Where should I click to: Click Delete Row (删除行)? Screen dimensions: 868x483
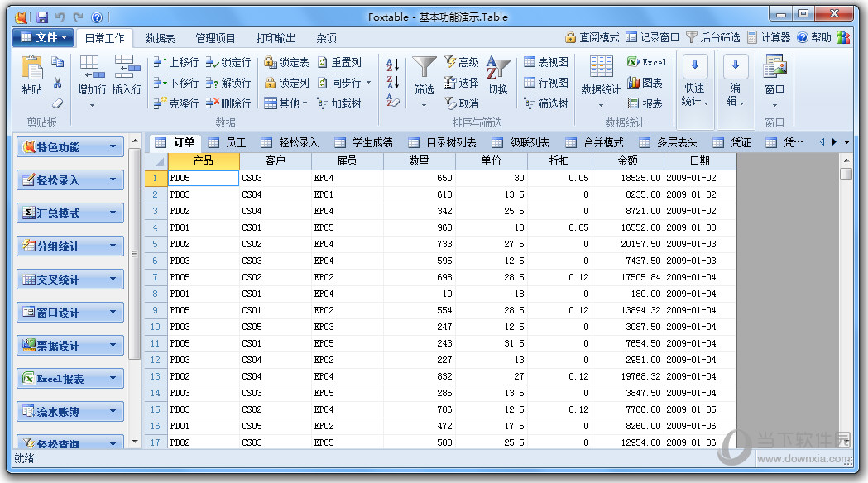click(x=228, y=103)
